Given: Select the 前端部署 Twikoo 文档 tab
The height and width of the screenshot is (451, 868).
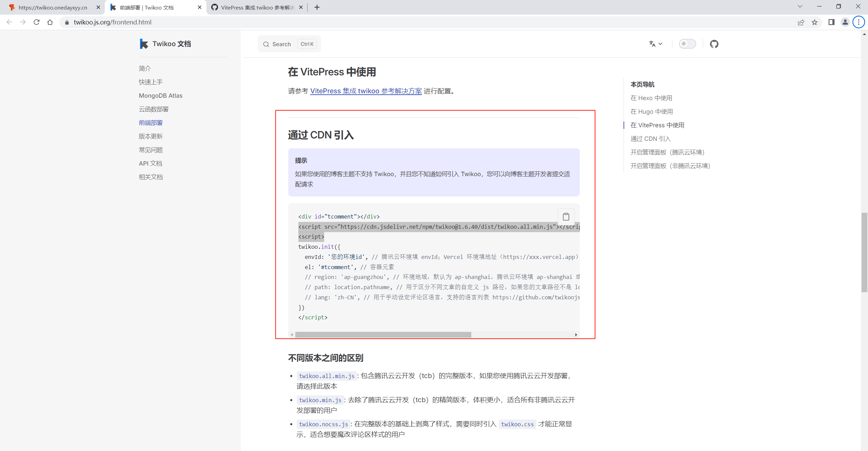Looking at the screenshot, I should pyautogui.click(x=155, y=7).
